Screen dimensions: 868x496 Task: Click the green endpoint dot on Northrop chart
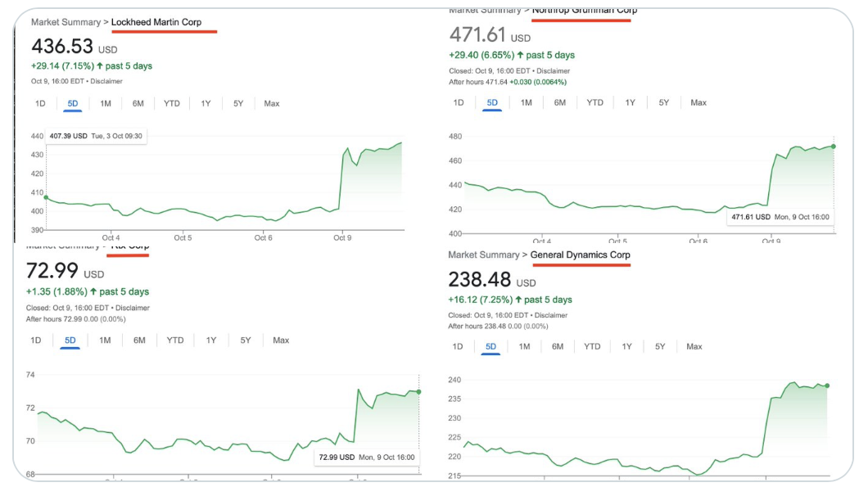[834, 147]
